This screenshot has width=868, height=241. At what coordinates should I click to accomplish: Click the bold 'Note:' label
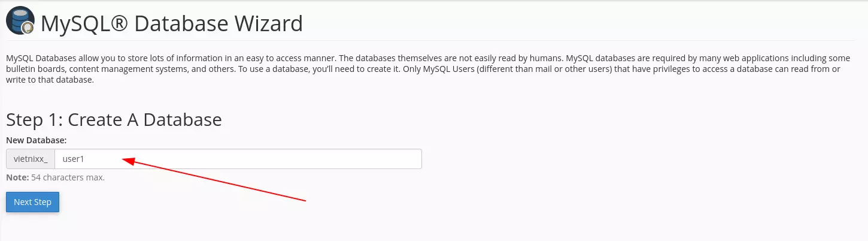pyautogui.click(x=17, y=177)
